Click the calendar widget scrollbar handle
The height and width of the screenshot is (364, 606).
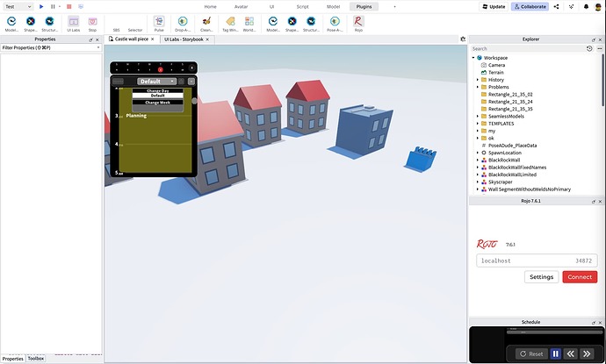194,101
